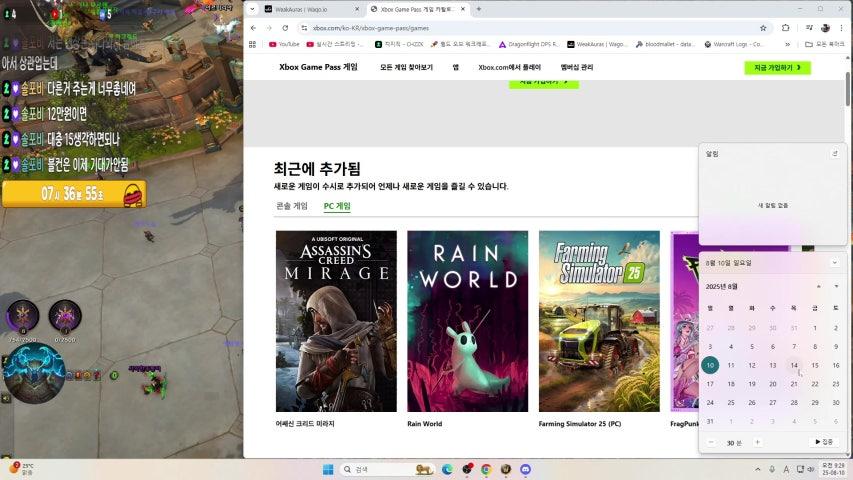Open the Dragonflight DPS bookmark
Viewport: 853px width, 480px height.
[x=529, y=44]
